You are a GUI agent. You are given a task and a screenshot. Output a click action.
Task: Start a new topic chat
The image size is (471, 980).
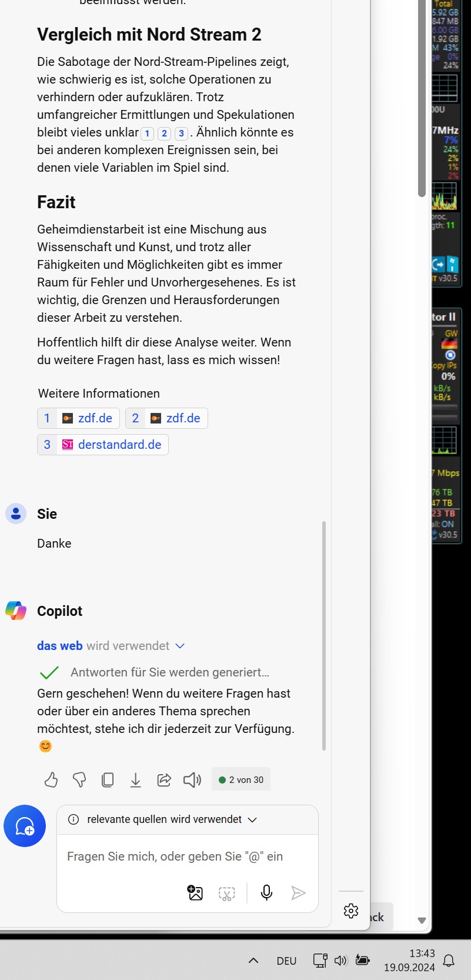coord(25,826)
